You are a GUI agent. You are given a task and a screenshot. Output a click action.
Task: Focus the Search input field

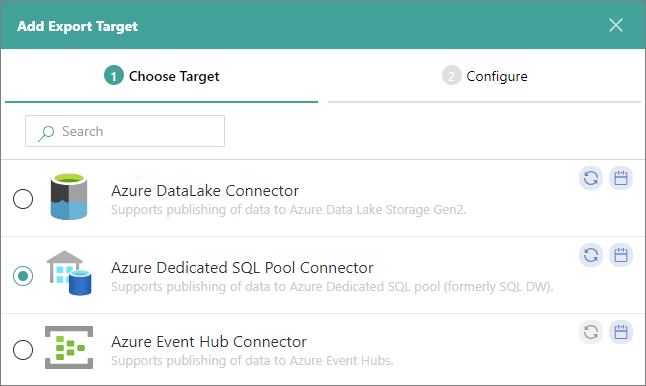125,131
